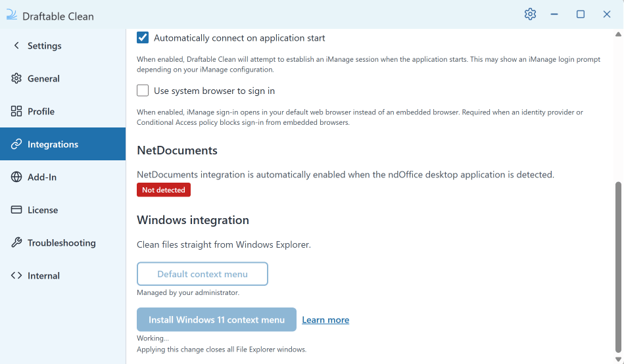Select the Integrations section label
This screenshot has width=624, height=364.
coord(53,145)
